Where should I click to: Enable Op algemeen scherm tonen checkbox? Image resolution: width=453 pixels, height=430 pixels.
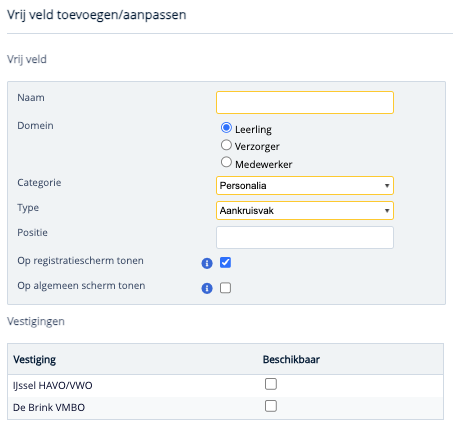225,288
